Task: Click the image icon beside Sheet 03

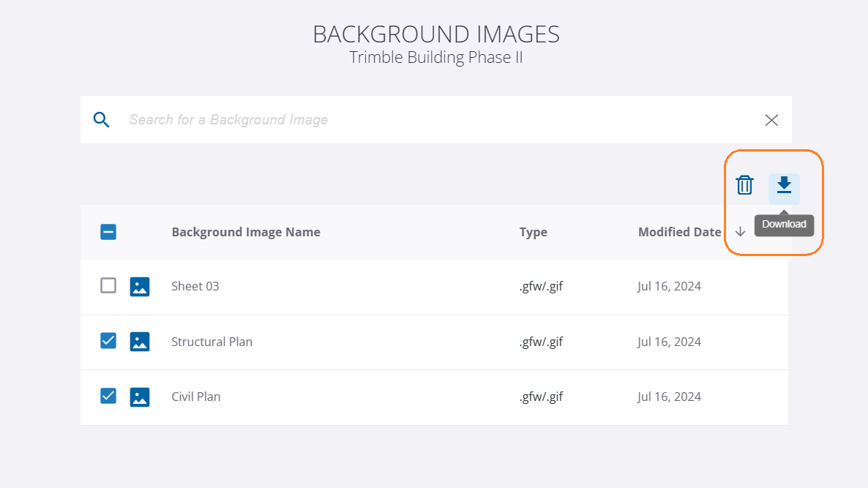Action: (140, 287)
